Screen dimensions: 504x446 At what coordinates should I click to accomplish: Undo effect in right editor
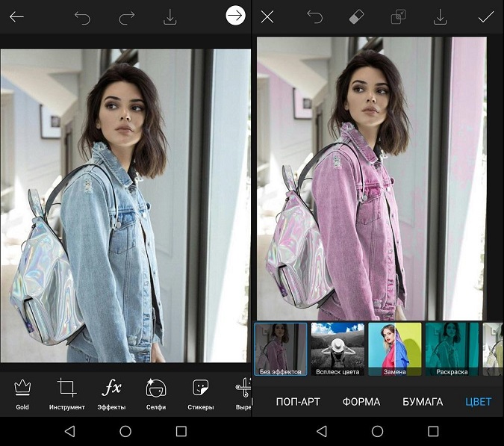314,16
